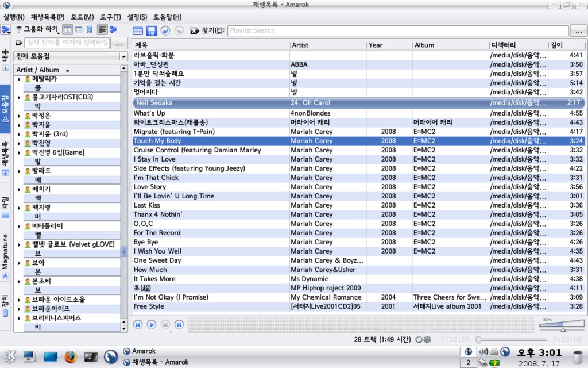Expand the 메탈리카 artist node
Image resolution: width=588 pixels, height=368 pixels.
(19, 79)
